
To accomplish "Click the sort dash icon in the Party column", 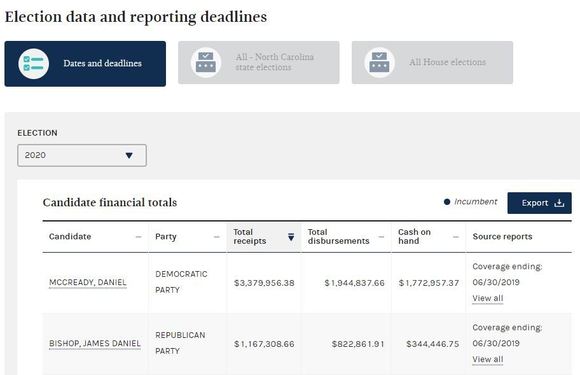I will (x=217, y=237).
